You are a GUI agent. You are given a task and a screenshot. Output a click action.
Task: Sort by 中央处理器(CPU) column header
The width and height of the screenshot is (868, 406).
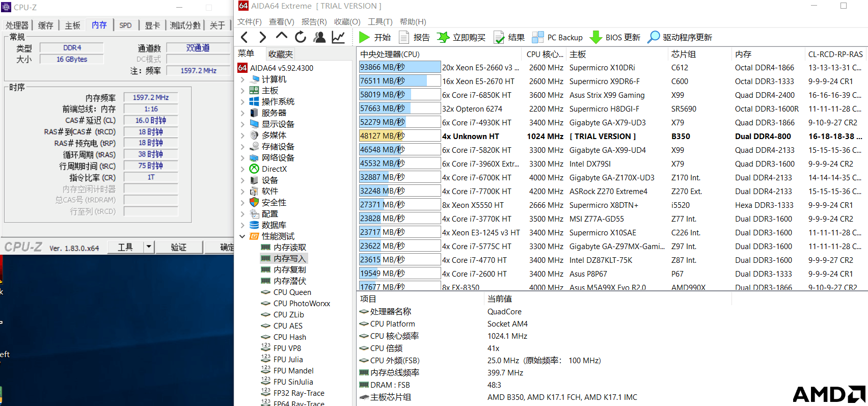click(x=440, y=54)
